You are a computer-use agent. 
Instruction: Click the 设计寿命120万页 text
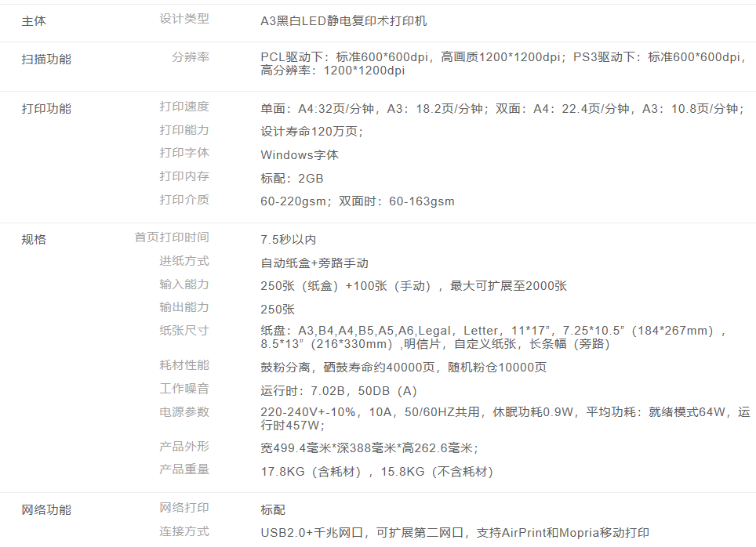click(x=311, y=132)
